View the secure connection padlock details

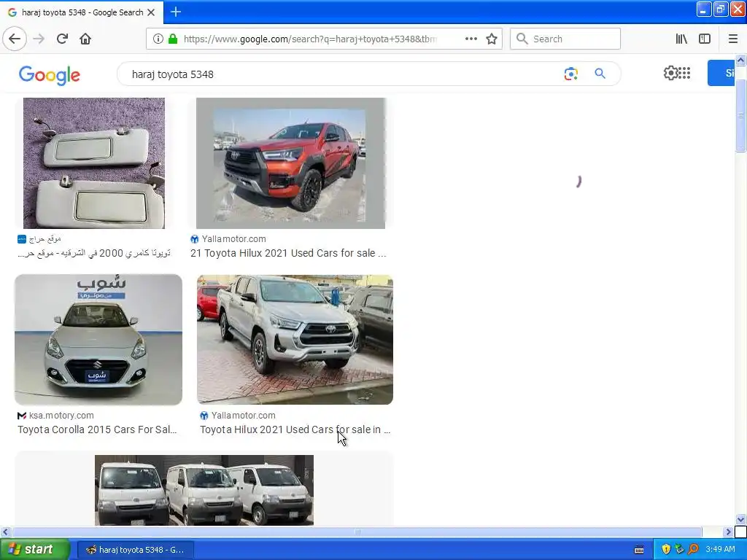[173, 39]
